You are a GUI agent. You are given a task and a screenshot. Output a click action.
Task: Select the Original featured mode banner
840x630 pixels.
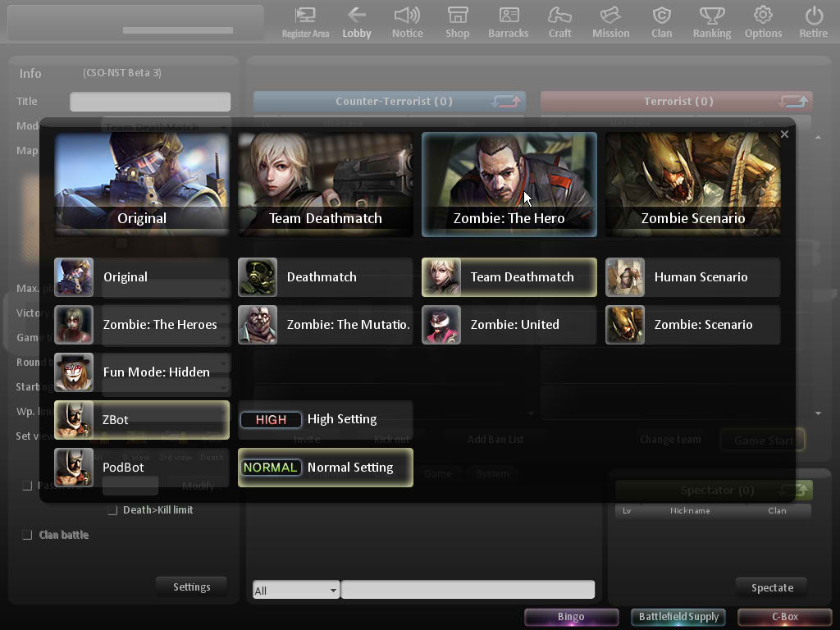(x=142, y=185)
